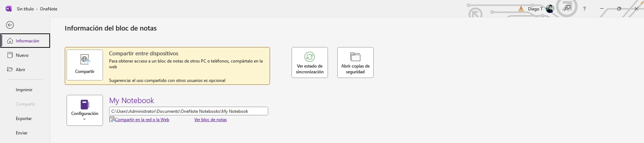
Task: Click the back arrow to exit backstage
Action: coord(10,25)
